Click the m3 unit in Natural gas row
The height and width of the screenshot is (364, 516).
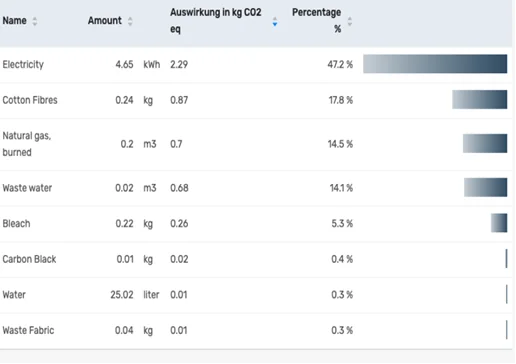(x=150, y=144)
